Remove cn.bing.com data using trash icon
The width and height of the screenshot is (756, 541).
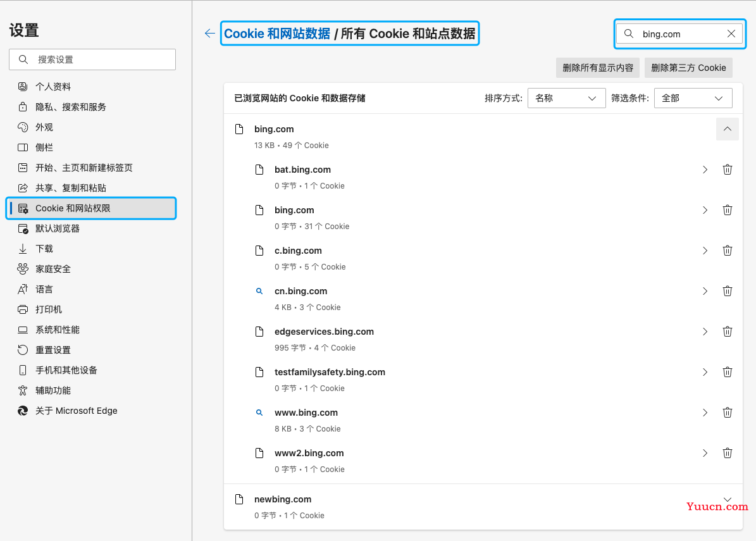(728, 291)
